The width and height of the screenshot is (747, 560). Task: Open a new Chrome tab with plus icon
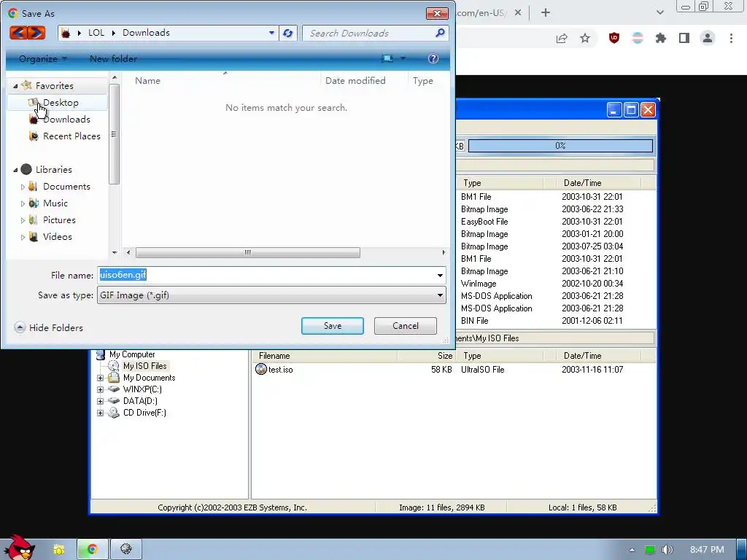(x=546, y=13)
